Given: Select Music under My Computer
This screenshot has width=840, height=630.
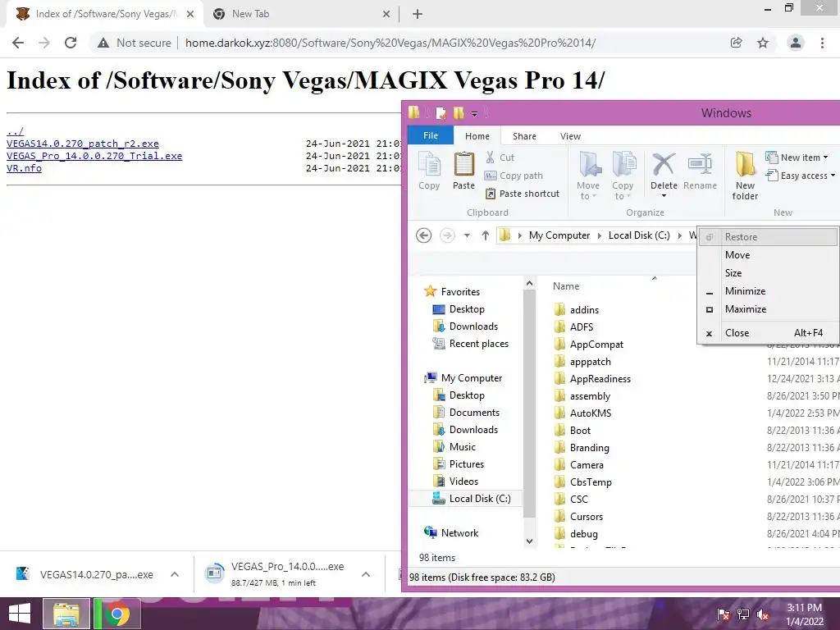Looking at the screenshot, I should coord(463,447).
